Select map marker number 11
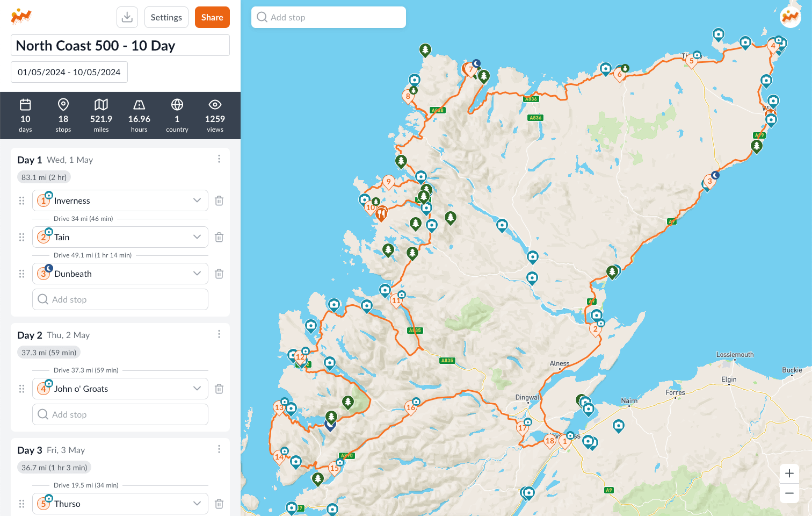 (x=396, y=301)
